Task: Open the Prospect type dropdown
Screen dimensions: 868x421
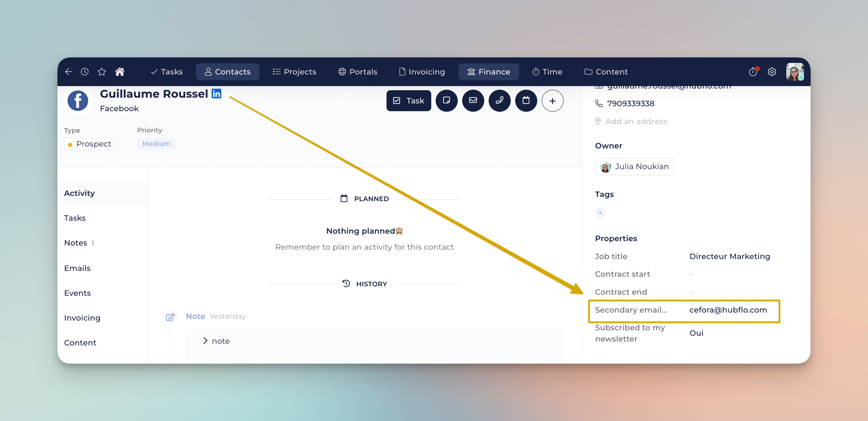Action: click(90, 144)
